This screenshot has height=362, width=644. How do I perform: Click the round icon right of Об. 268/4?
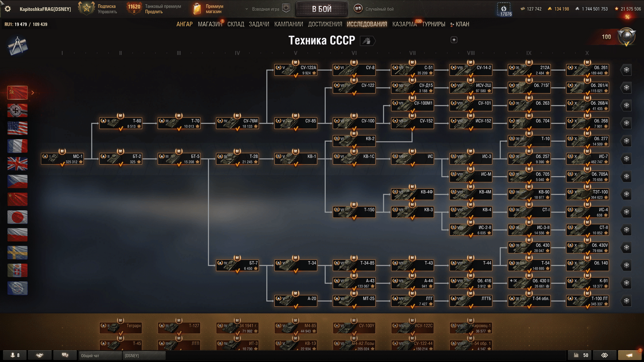coord(626,106)
